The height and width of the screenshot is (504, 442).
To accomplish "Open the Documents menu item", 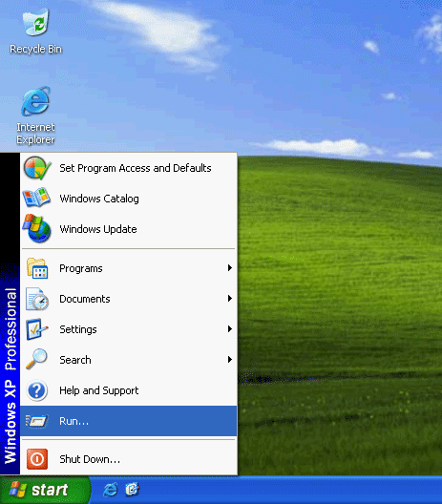I will coord(129,299).
